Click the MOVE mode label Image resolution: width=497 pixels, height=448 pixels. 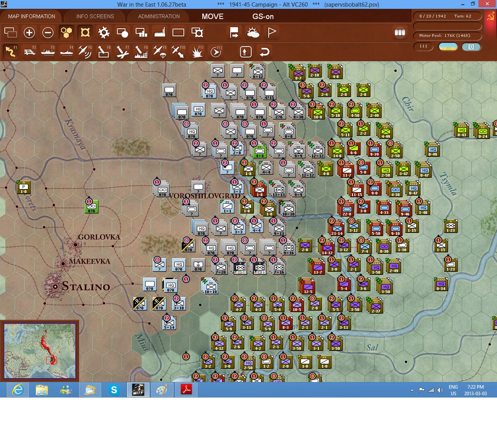pos(212,16)
